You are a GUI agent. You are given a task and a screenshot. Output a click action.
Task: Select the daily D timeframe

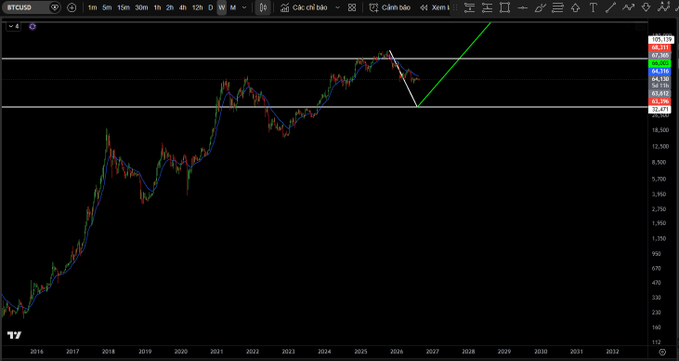point(211,7)
